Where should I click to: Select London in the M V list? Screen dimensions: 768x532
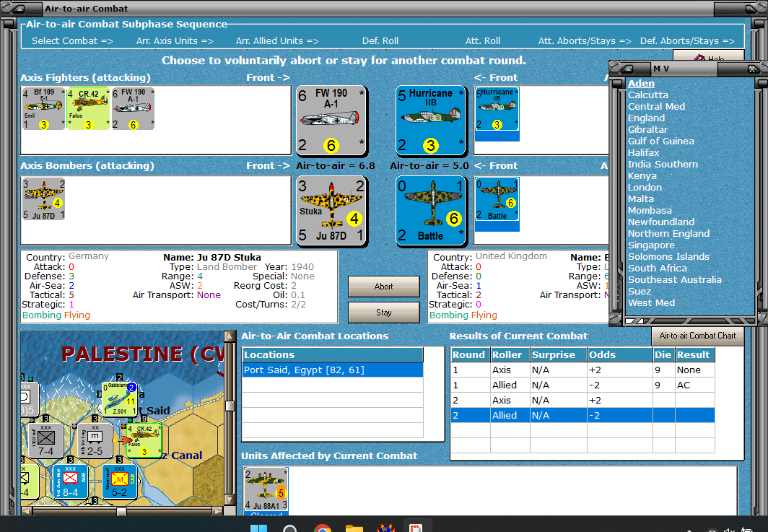(x=645, y=187)
